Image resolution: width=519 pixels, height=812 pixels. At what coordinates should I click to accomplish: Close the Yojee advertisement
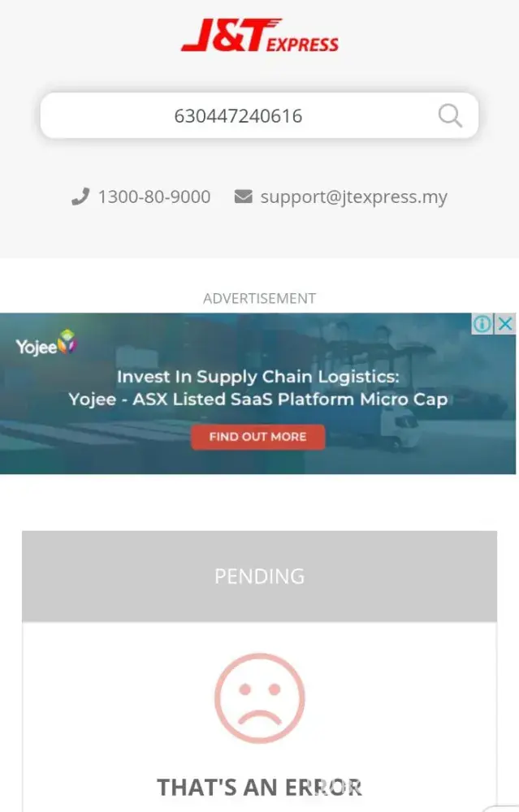point(505,324)
